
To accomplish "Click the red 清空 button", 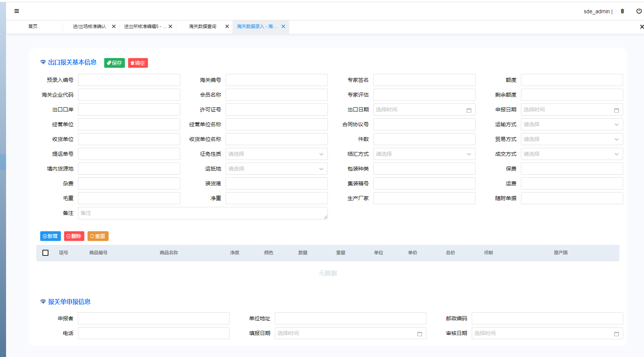I will 138,63.
